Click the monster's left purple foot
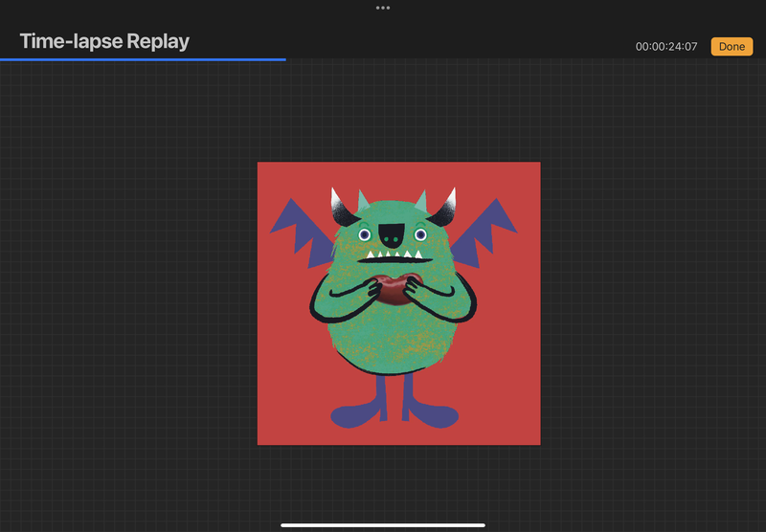766x532 pixels. (358, 415)
